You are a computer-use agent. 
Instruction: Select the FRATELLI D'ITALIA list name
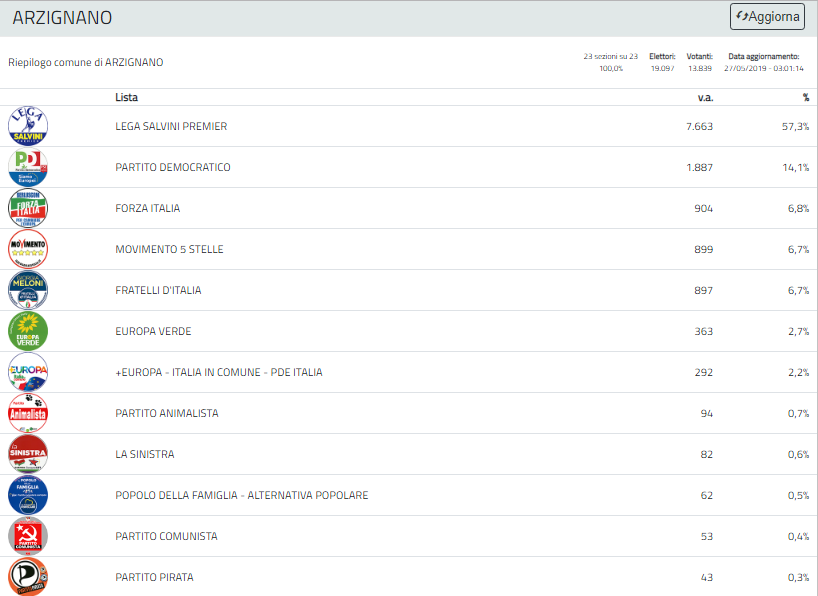(x=158, y=290)
